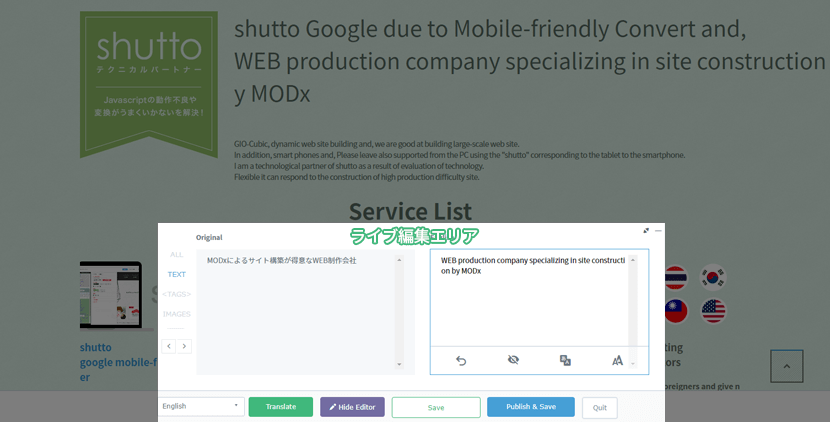The width and height of the screenshot is (830, 422).
Task: Click the green shutto partner badge image
Action: tap(149, 84)
